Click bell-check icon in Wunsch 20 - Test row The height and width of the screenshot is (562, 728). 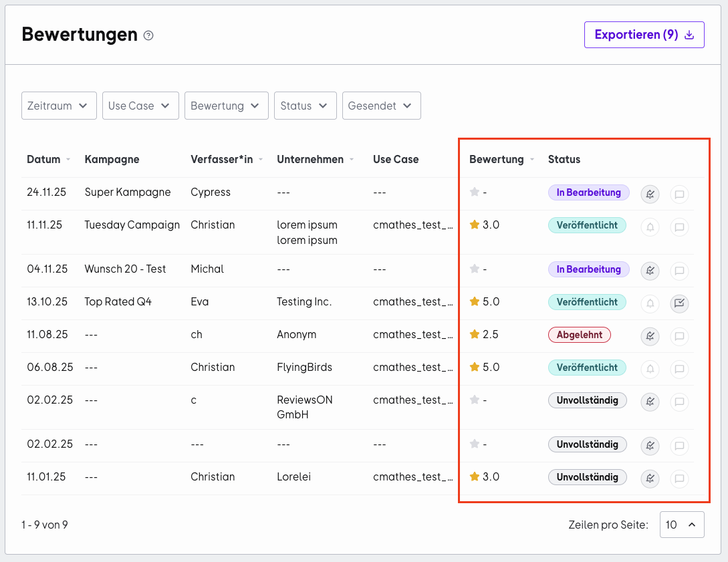coord(650,271)
